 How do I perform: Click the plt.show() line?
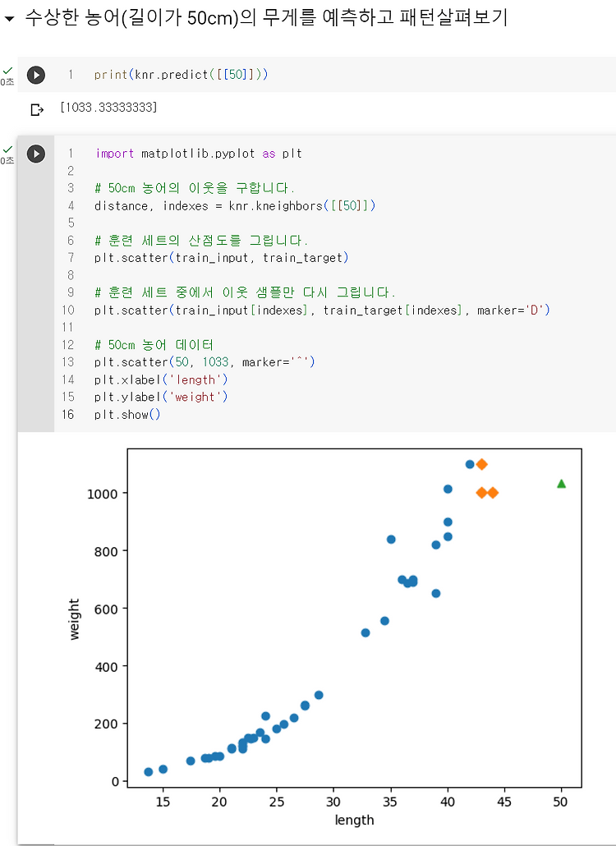coord(127,414)
